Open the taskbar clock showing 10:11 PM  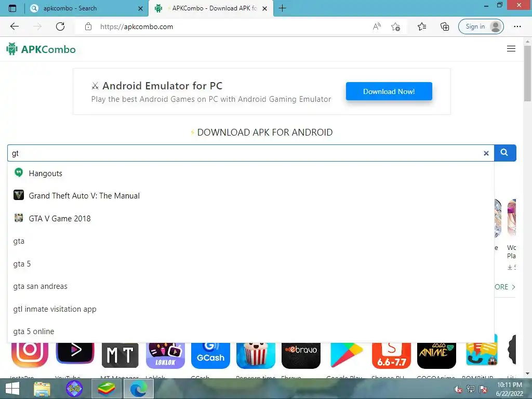tap(510, 389)
